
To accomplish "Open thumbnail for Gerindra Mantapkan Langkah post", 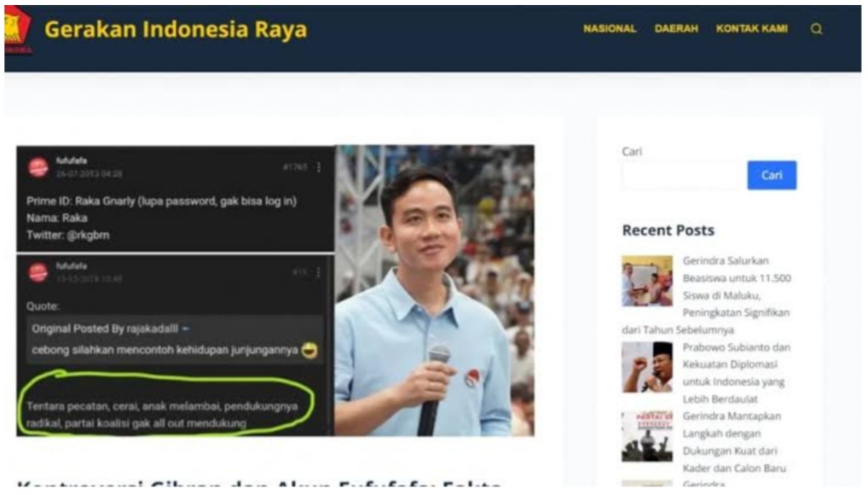I will [646, 436].
